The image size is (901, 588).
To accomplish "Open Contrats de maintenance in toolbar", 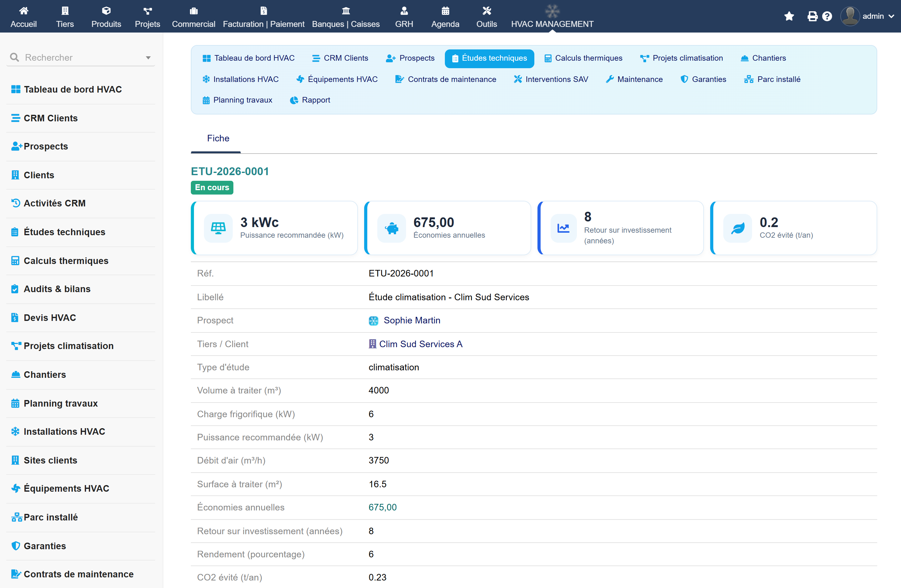I will (x=445, y=79).
